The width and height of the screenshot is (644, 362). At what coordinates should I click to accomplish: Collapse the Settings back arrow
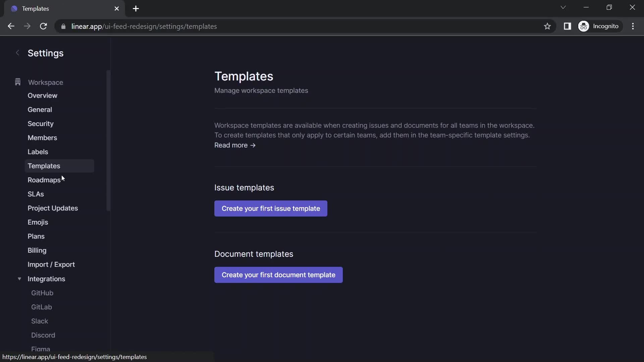[17, 52]
